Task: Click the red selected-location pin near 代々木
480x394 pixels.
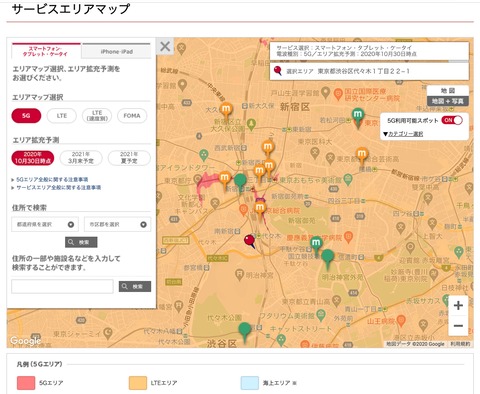Action: point(249,241)
